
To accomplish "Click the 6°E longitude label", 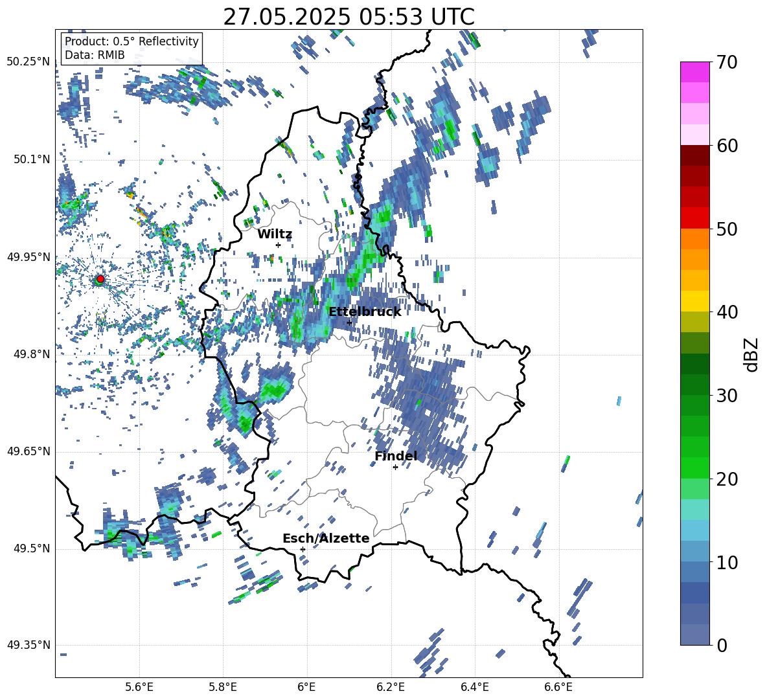I will (306, 687).
